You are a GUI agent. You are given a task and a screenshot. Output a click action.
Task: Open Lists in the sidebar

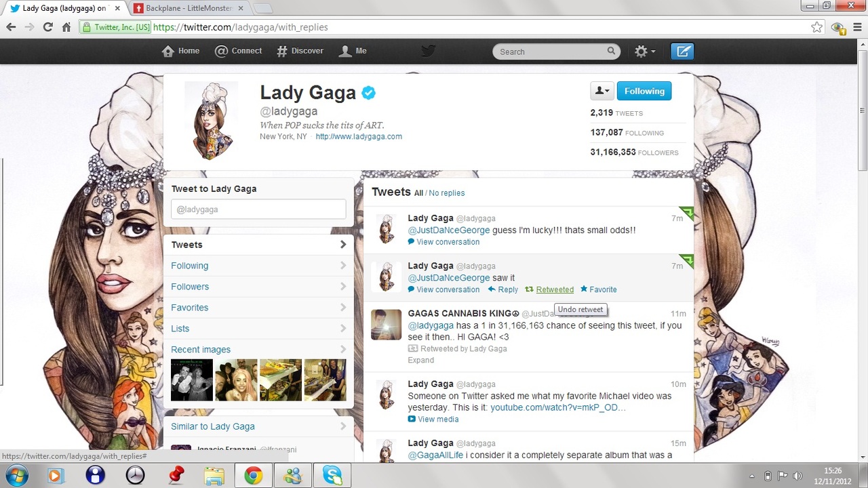pos(258,329)
